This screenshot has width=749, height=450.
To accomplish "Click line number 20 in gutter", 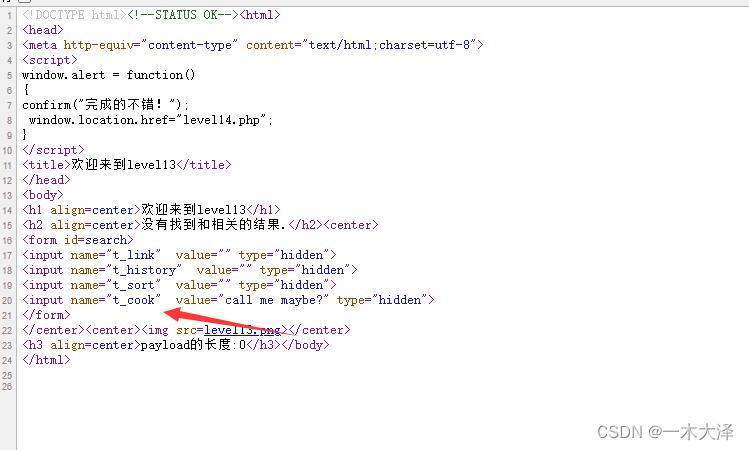I will tap(7, 300).
